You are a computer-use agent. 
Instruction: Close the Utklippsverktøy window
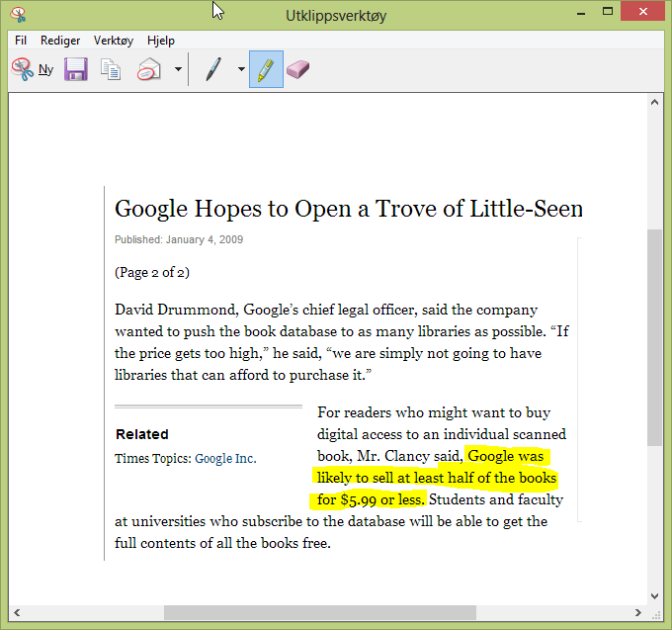click(643, 11)
